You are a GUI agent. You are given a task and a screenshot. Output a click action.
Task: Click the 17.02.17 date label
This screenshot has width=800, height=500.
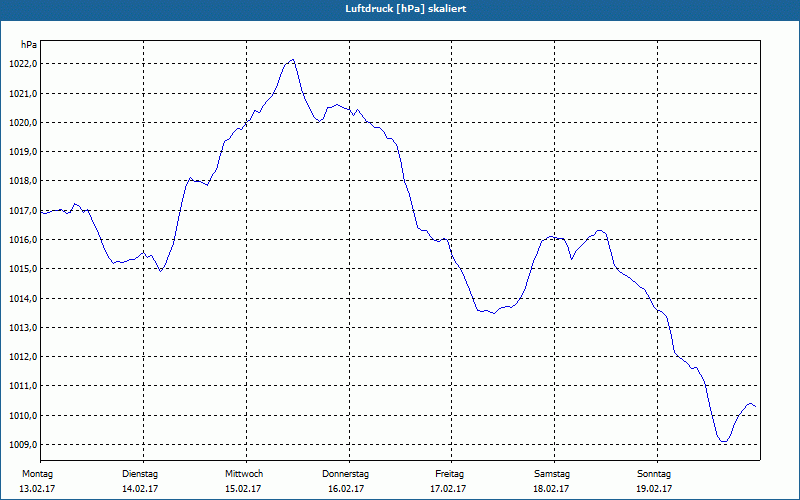pos(448,489)
